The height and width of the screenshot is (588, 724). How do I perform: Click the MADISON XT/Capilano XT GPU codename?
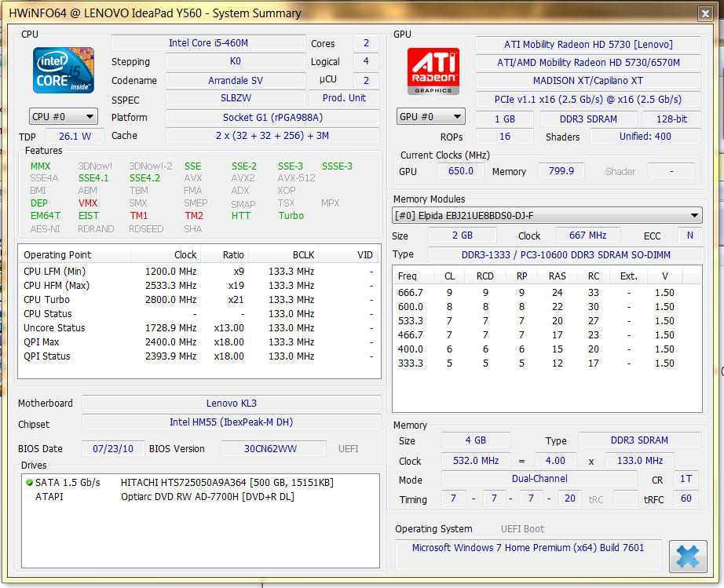[588, 81]
